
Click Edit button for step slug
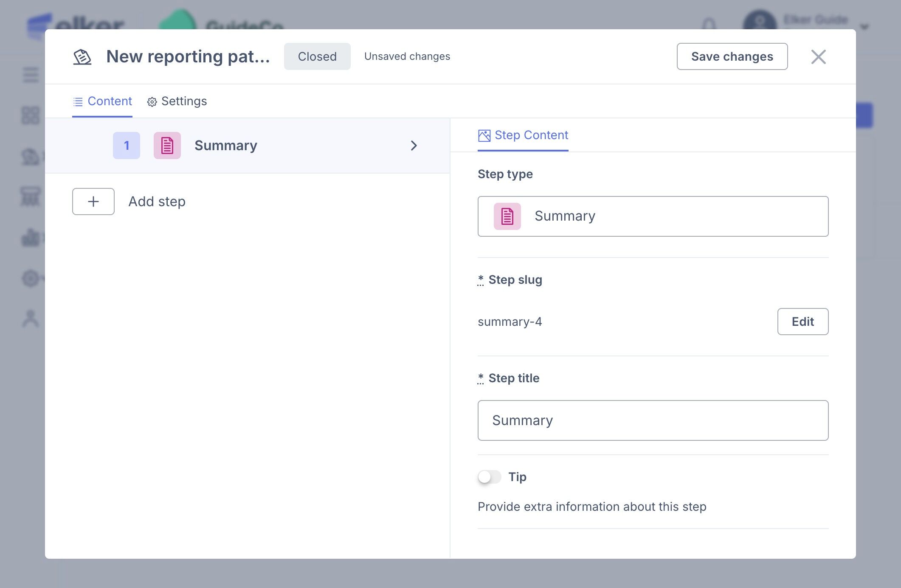(x=802, y=322)
